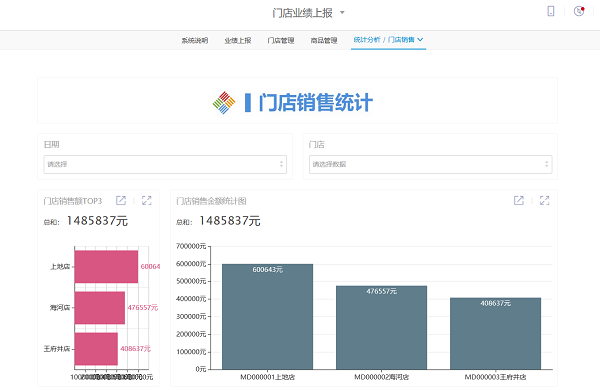Click the 门店销售金额统计图 panel title
The height and width of the screenshot is (390, 600).
211,201
